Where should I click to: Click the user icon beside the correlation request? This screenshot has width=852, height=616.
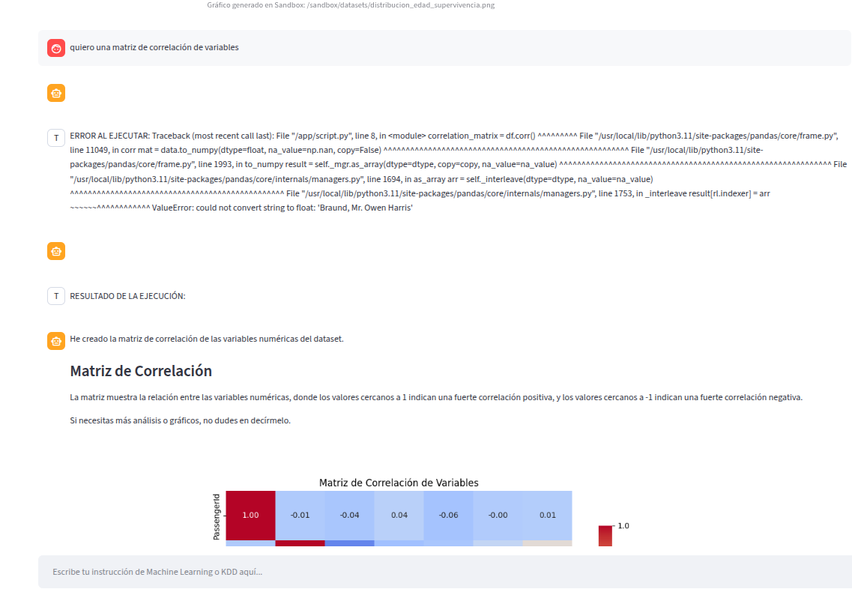56,47
